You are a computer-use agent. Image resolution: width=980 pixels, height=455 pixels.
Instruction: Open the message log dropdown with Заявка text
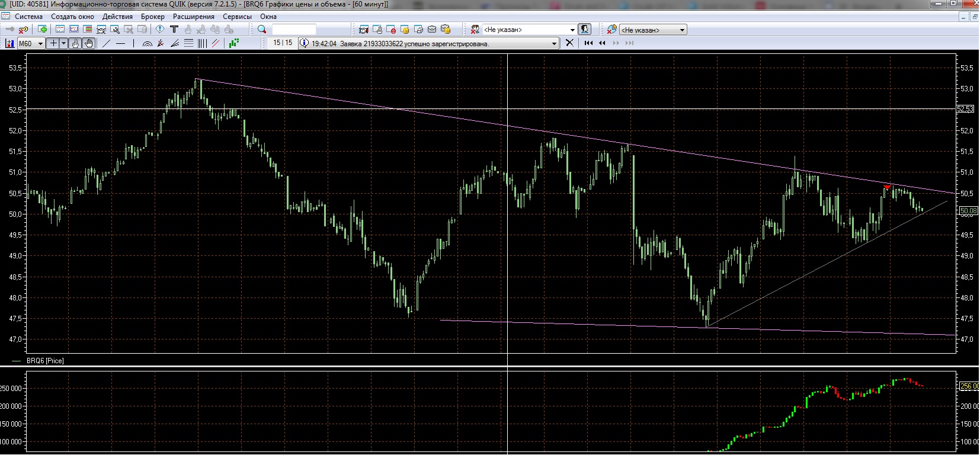pyautogui.click(x=428, y=43)
